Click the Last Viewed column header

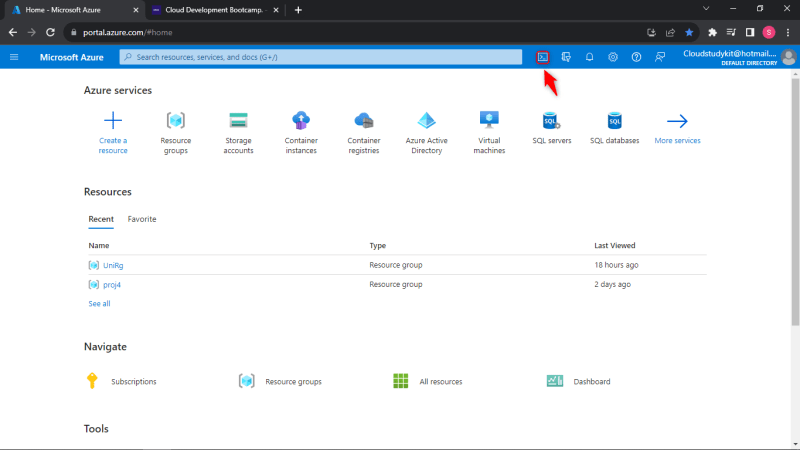coord(615,245)
